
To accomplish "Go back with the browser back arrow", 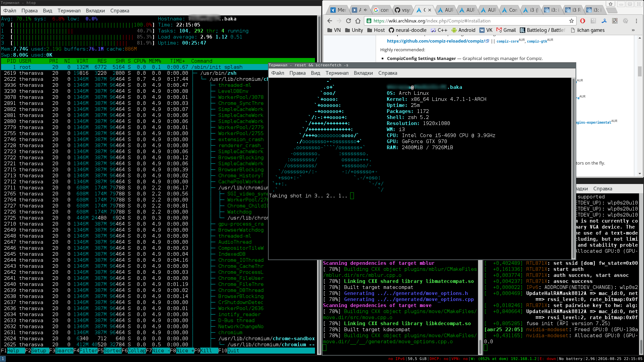I will coord(330,21).
